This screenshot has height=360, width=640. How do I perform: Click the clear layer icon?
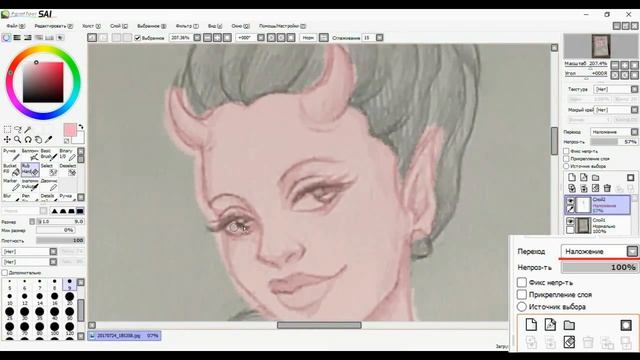(x=596, y=188)
